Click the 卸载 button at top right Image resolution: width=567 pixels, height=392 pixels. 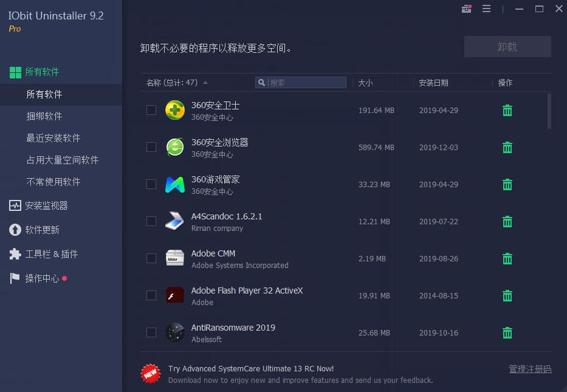507,46
